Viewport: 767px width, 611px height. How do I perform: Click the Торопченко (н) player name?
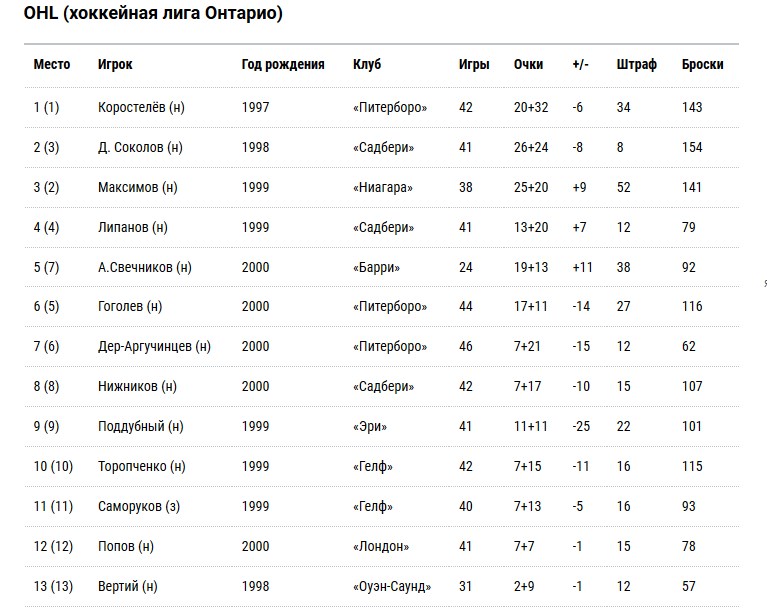click(142, 466)
